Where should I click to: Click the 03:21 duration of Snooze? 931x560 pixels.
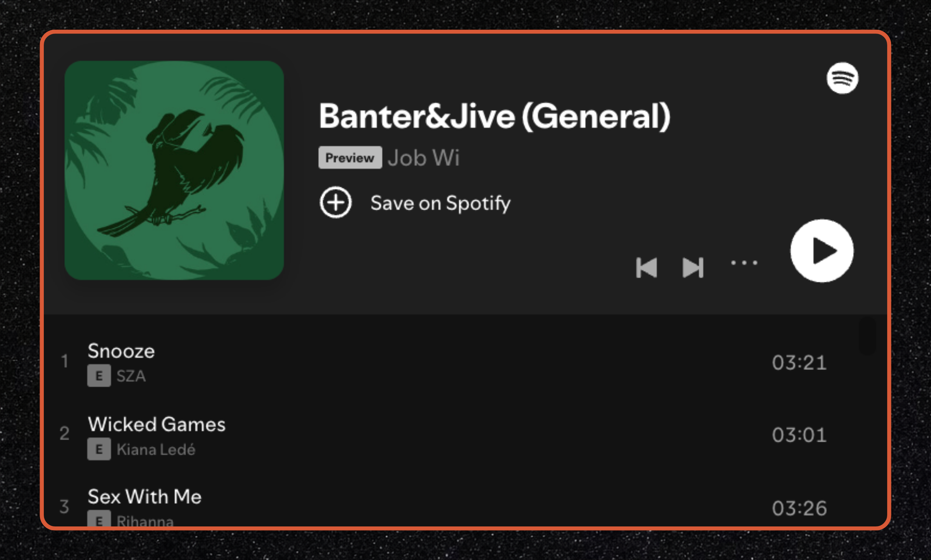tap(799, 363)
